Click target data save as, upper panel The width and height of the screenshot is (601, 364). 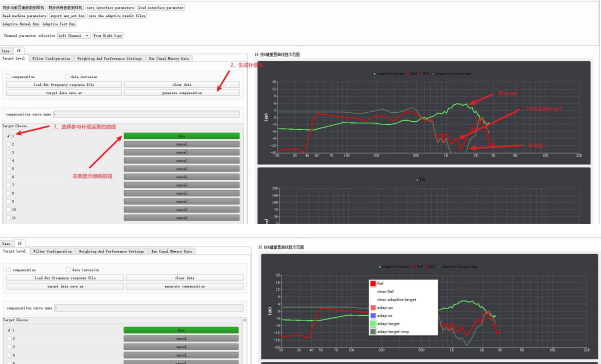point(64,93)
